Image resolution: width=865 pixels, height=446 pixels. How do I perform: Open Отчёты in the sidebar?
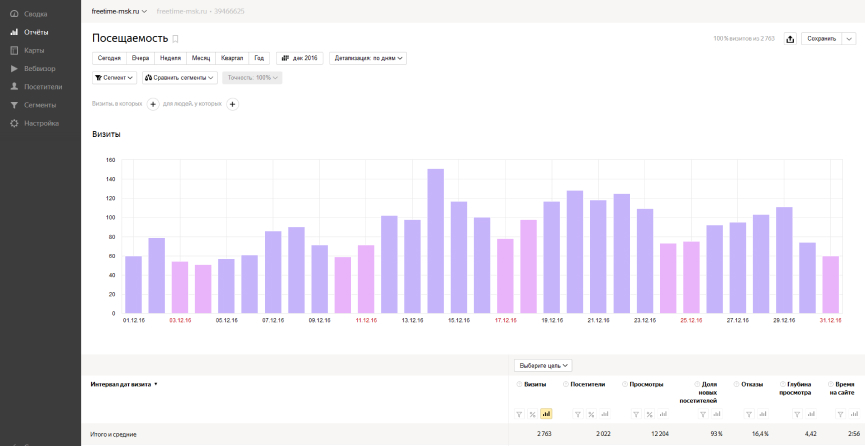click(x=29, y=32)
